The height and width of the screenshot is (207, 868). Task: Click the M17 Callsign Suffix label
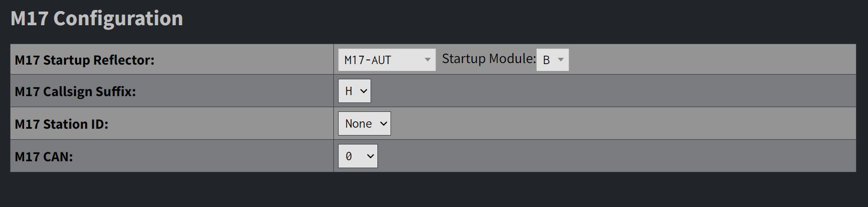pos(75,91)
